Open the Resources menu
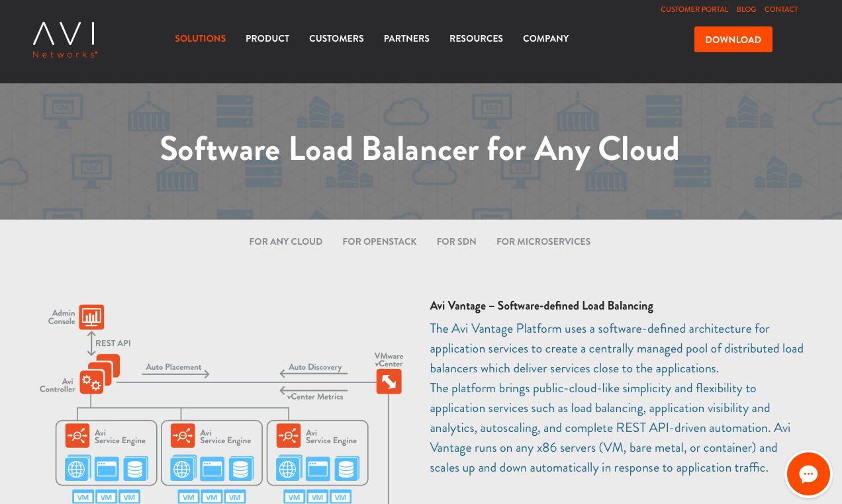Viewport: 842px width, 504px height. tap(476, 38)
